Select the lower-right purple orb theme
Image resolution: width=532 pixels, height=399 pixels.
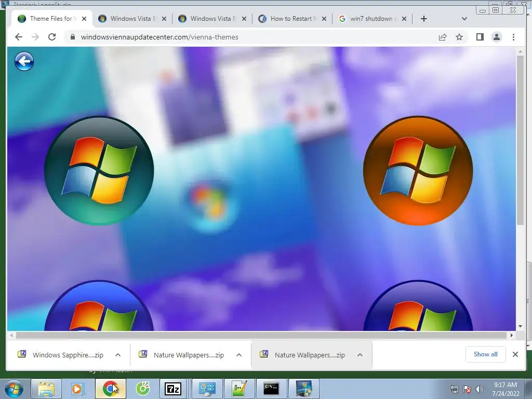click(x=418, y=305)
